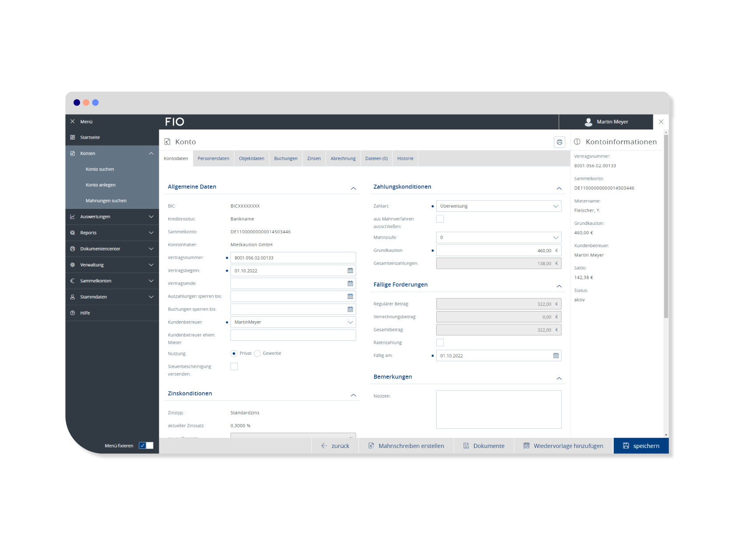Click the Sammelkonten euro icon
This screenshot has height=560, width=735.
73,281
